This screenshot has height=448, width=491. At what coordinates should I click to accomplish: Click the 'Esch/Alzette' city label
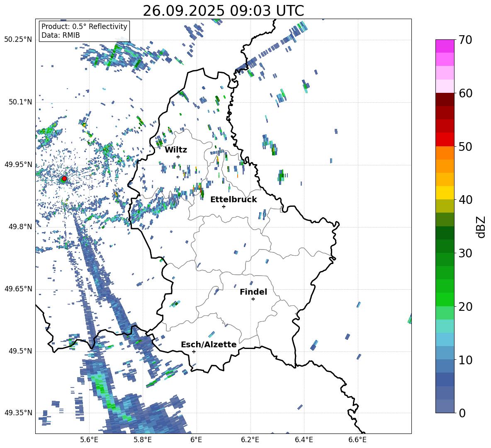click(209, 344)
